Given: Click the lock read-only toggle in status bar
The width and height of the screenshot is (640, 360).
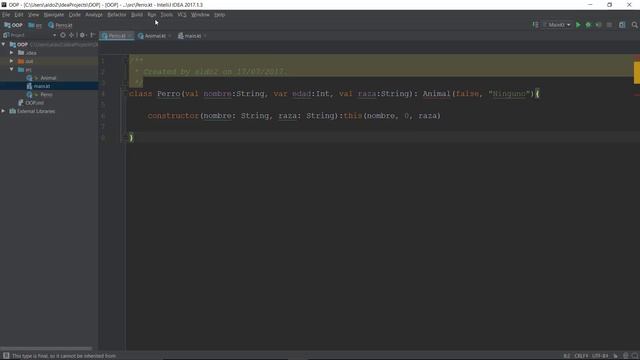Looking at the screenshot, I should click(616, 356).
